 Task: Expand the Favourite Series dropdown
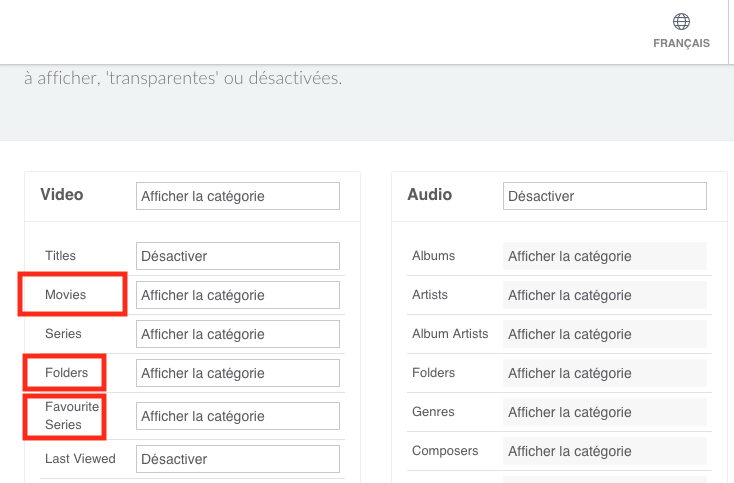pyautogui.click(x=238, y=416)
